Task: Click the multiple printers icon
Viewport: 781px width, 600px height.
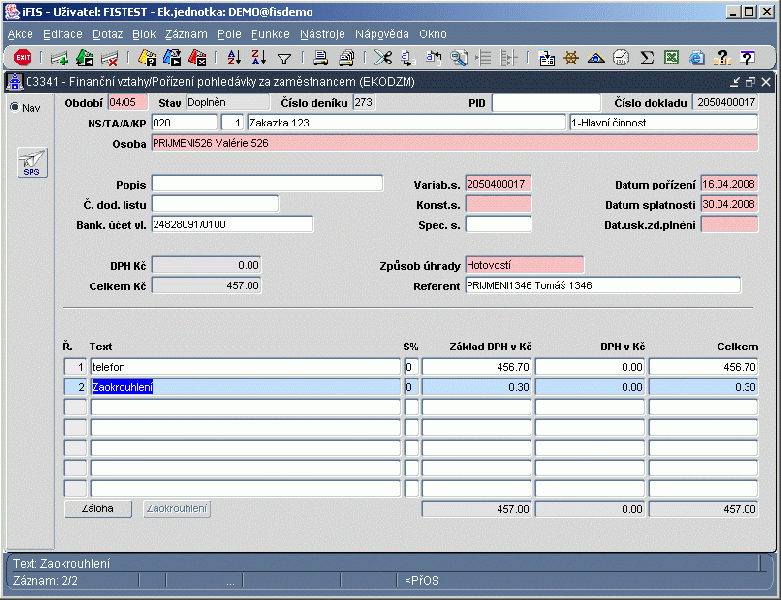Action: pyautogui.click(x=347, y=58)
